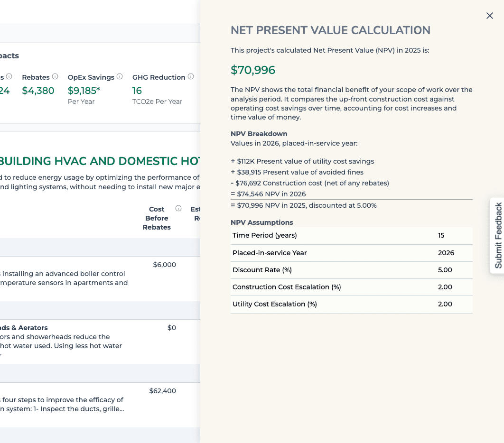Click the Construction Cost Escalation (%) label
Screen dimensions: 504x443
coord(286,287)
